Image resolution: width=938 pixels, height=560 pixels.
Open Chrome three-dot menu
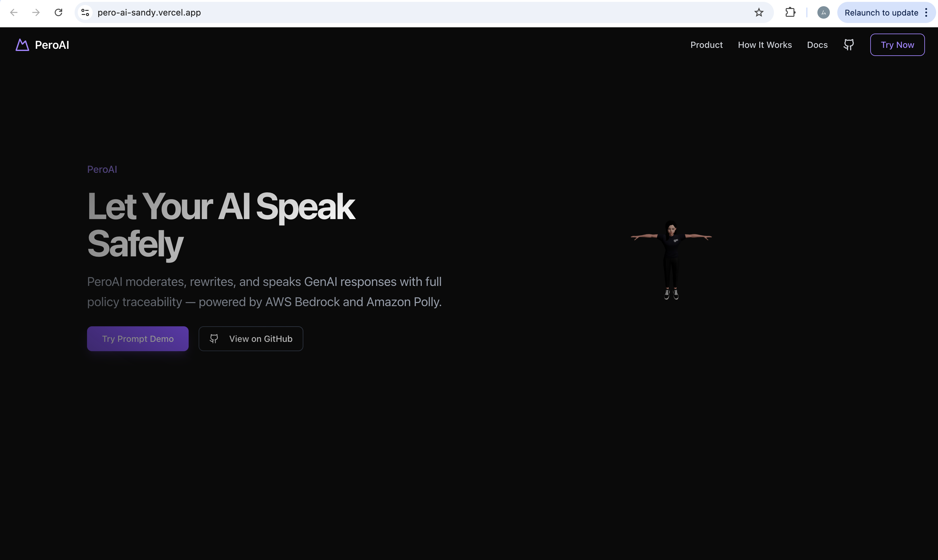click(x=926, y=12)
